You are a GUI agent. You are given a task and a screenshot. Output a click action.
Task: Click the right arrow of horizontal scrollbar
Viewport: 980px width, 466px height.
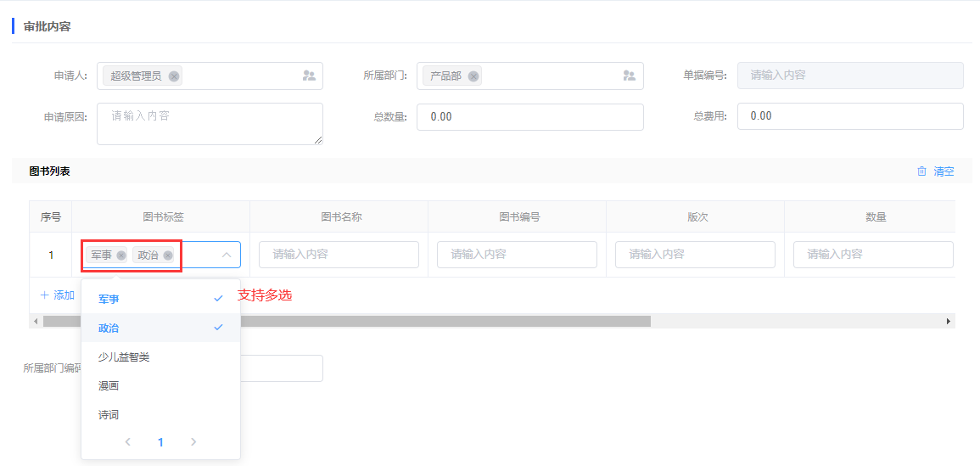click(949, 321)
